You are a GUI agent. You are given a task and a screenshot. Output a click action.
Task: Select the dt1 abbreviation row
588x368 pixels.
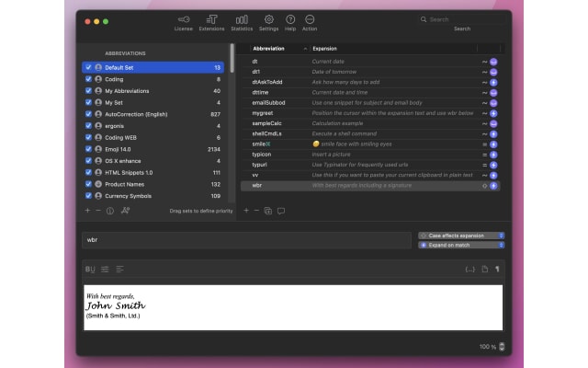click(x=370, y=72)
